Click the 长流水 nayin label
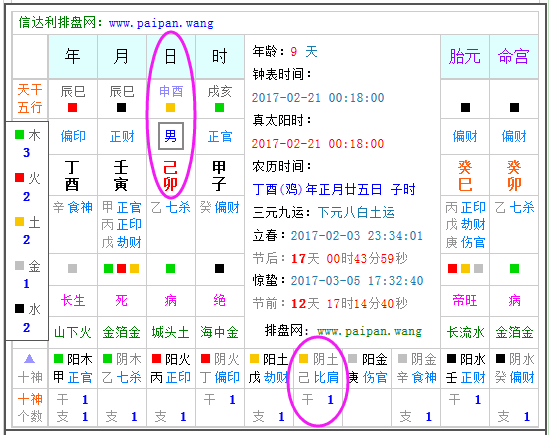Viewport: 550px width, 435px height. (x=465, y=332)
